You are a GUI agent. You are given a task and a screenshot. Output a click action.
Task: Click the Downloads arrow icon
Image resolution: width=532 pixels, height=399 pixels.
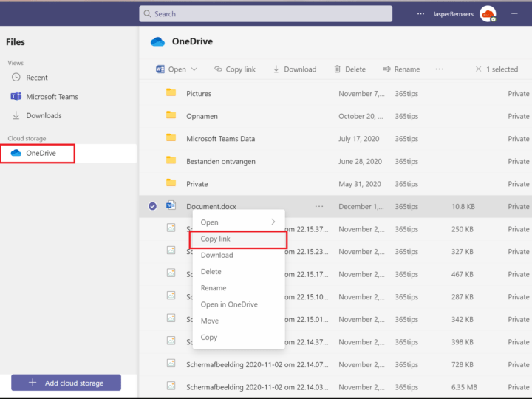point(16,115)
